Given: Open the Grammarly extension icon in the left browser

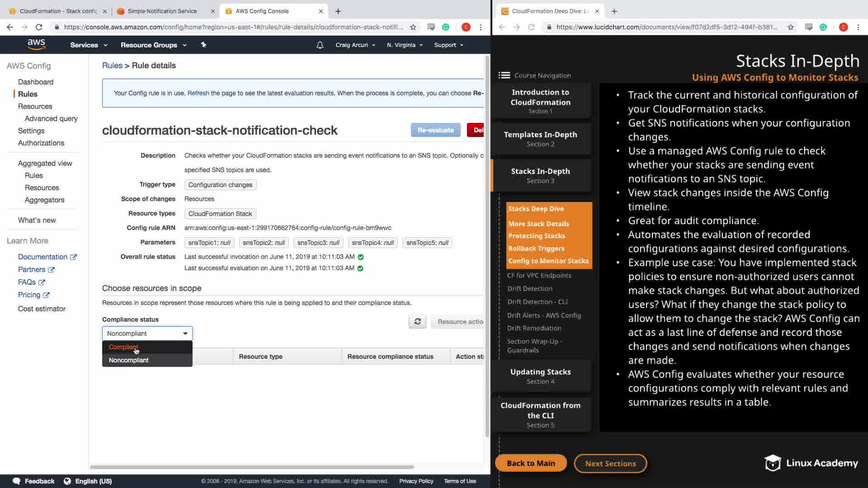Looking at the screenshot, I should click(446, 27).
